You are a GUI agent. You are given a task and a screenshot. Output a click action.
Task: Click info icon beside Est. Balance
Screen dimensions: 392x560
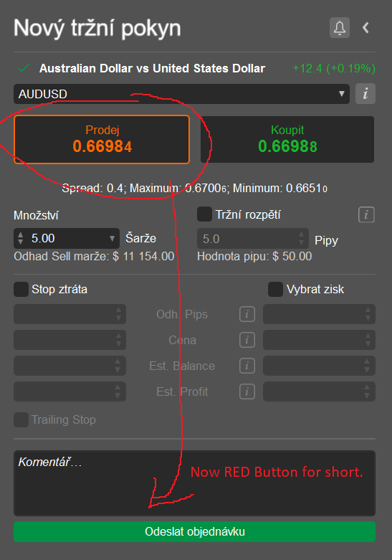[247, 366]
